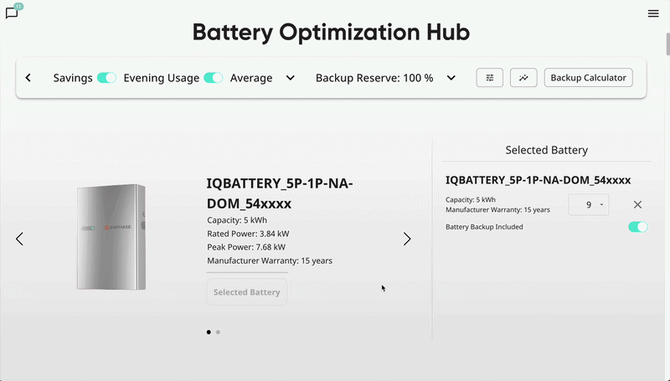Click the disabled Selected Battery button
Viewport: 670px width, 381px height.
247,292
